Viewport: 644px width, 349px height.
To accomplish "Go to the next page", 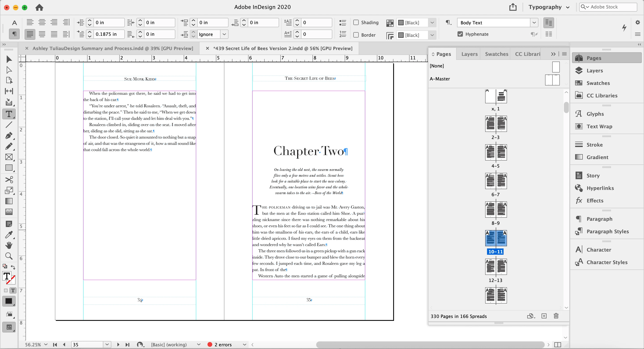I will click(118, 345).
